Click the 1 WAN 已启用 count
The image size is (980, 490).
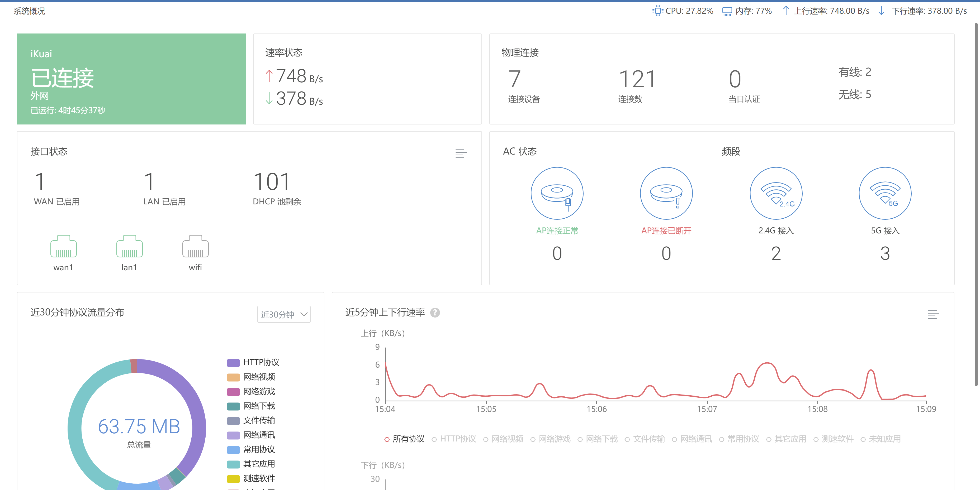40,182
